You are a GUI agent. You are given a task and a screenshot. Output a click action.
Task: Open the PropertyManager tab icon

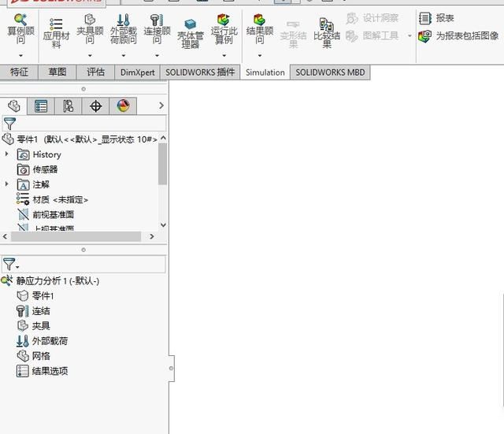(41, 106)
